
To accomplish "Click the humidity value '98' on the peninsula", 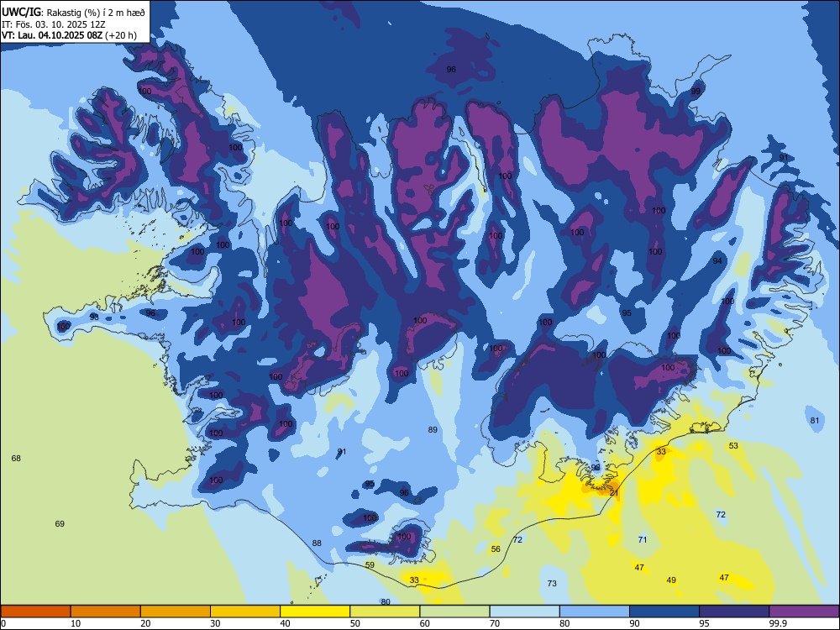I will point(94,317).
